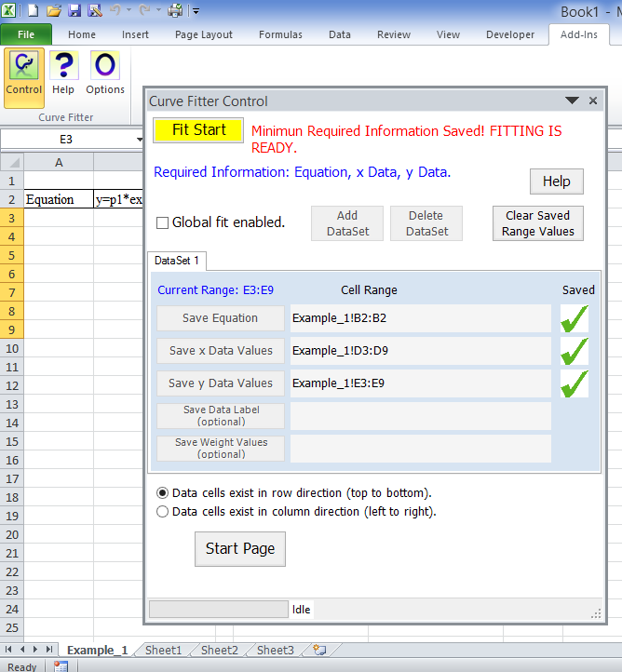Select row 10 header
The image size is (622, 672).
click(12, 348)
